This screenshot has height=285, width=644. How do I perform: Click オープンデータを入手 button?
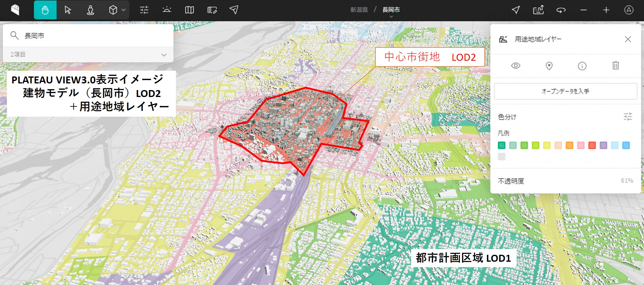pos(566,91)
